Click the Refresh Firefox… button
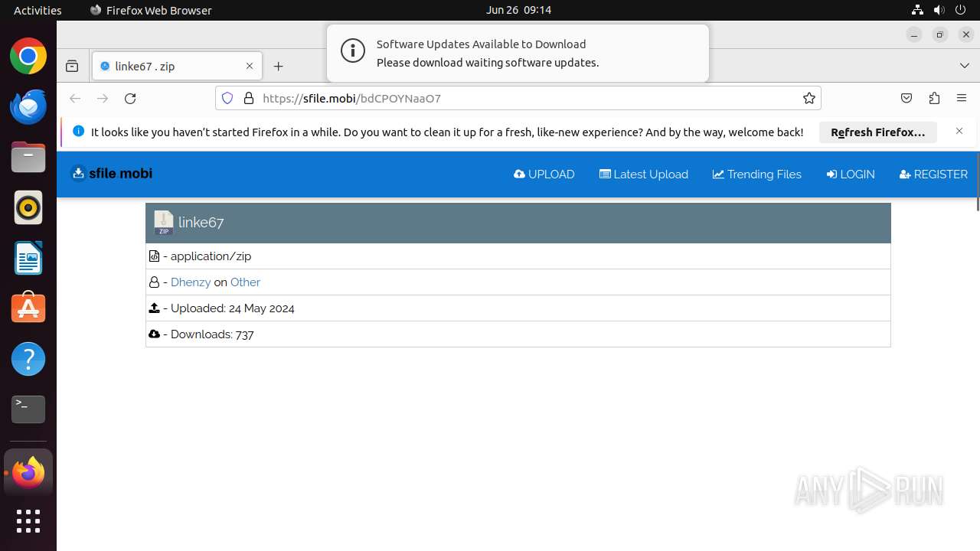Screen dimensions: 980x551 [878, 132]
